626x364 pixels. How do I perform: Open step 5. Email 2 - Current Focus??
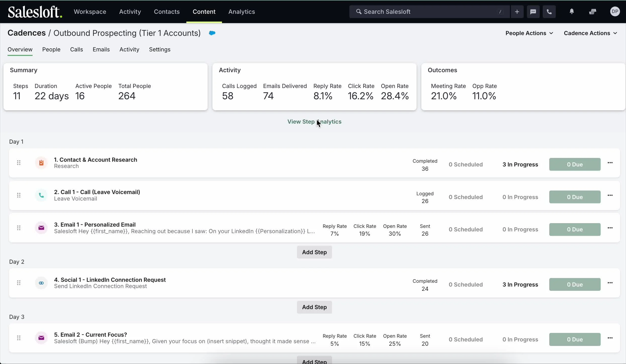[91, 335]
